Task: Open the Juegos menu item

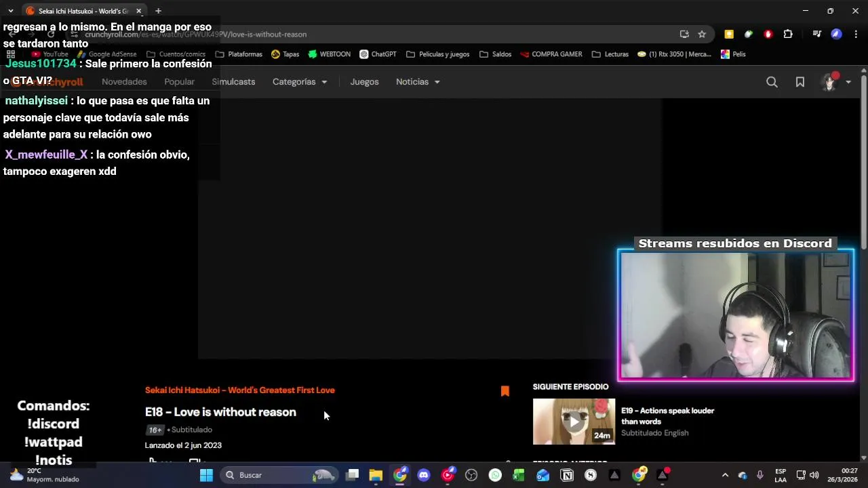Action: (364, 82)
